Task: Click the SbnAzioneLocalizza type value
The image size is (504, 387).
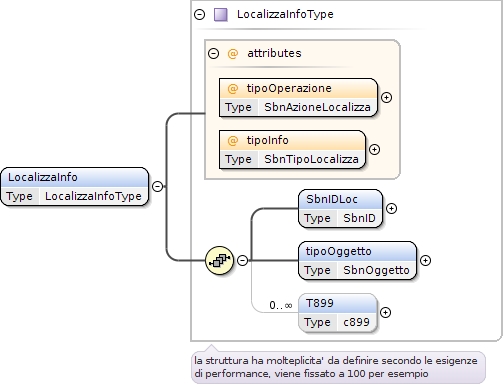Action: point(317,107)
